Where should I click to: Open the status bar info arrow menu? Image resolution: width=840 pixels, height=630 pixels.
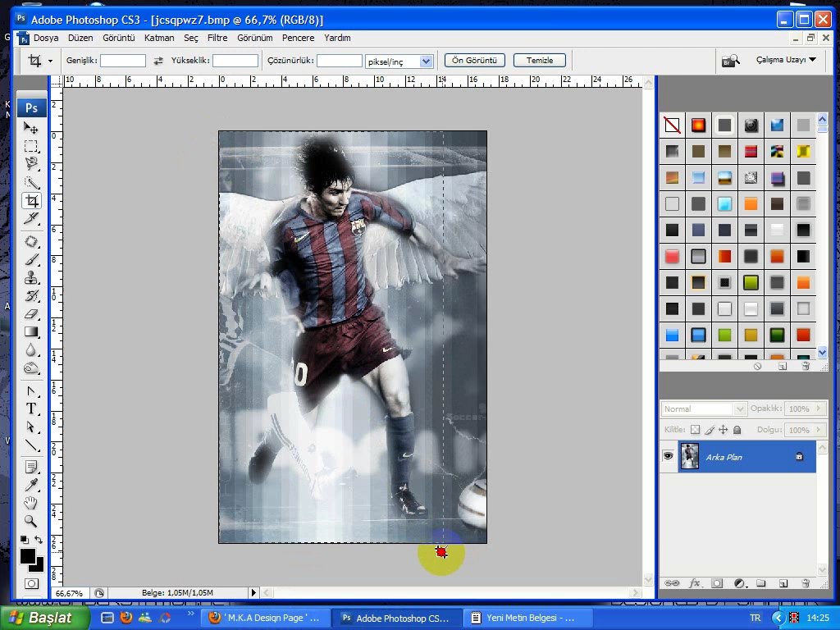[253, 592]
